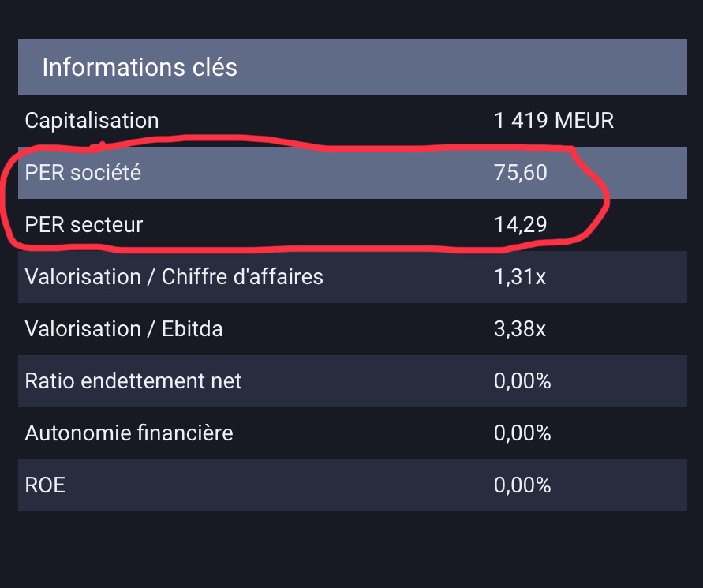Image resolution: width=703 pixels, height=588 pixels.
Task: Click the 3,38x Ebitda multiple
Action: click(x=519, y=329)
